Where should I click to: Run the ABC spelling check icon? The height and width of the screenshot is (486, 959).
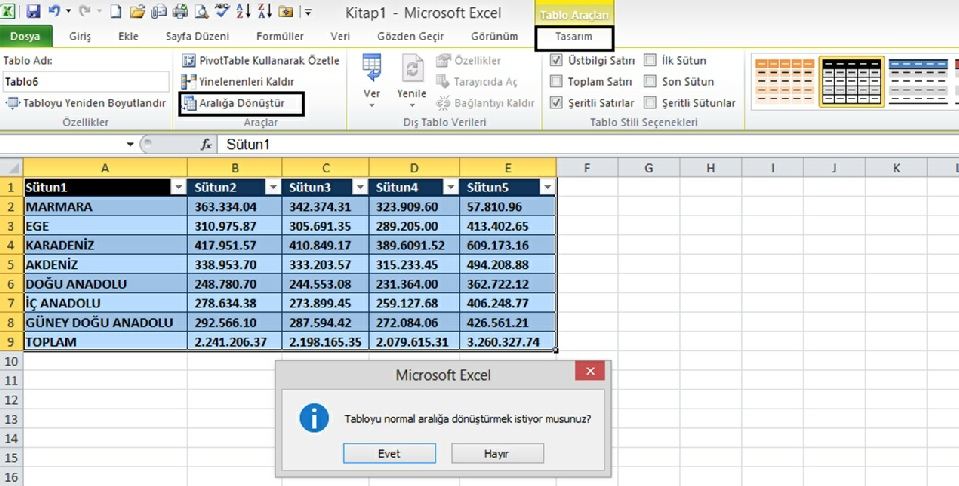[x=222, y=11]
